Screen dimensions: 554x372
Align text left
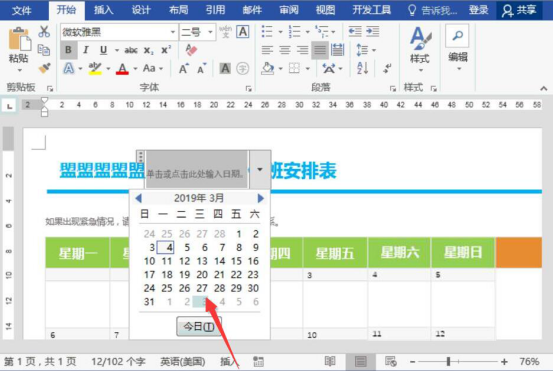pos(267,50)
